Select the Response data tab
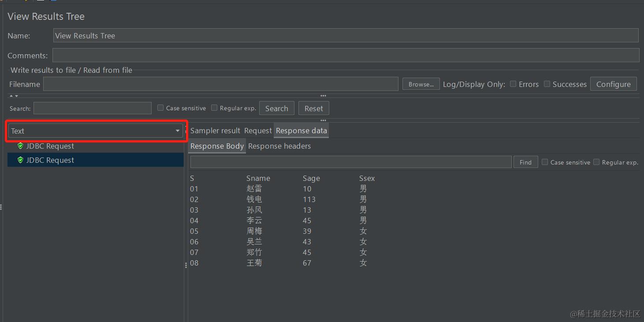This screenshot has height=322, width=644. (302, 131)
